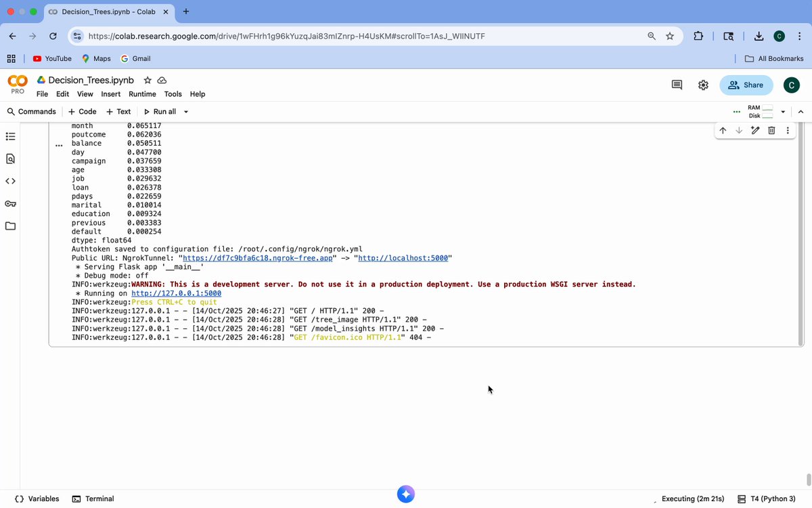
Task: Click the C account avatar in Colab
Action: (x=790, y=85)
